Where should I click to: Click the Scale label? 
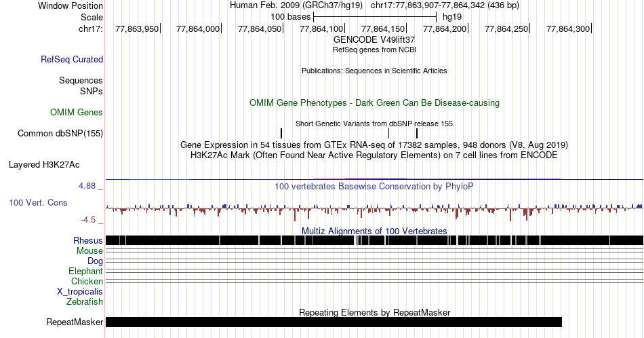92,17
